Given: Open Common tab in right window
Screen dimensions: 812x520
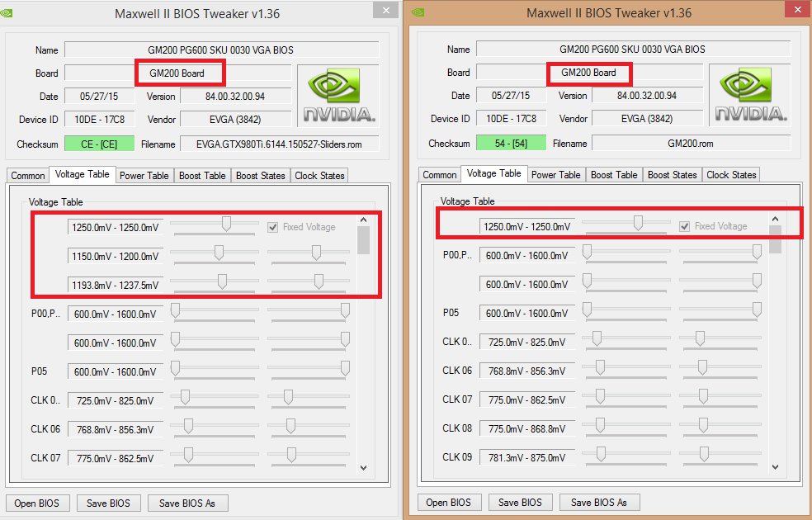Looking at the screenshot, I should point(440,175).
